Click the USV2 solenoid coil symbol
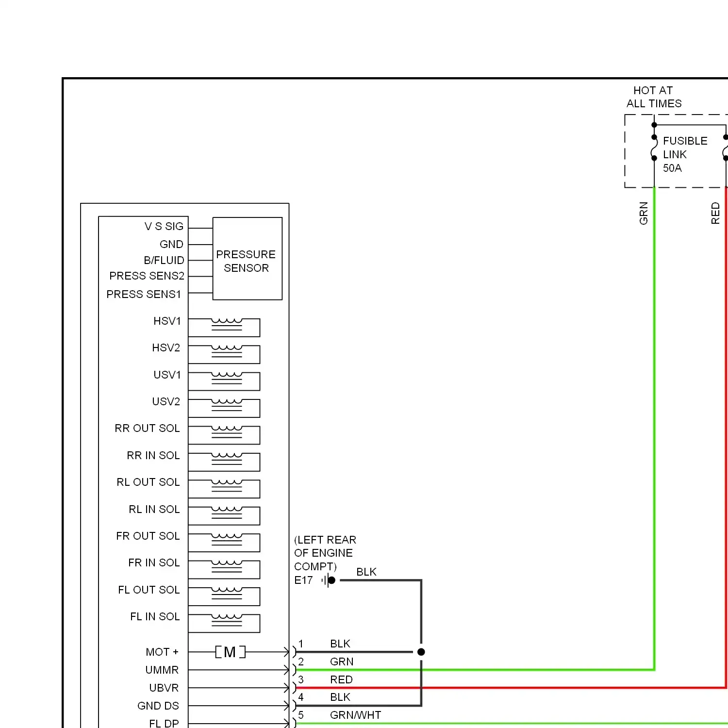This screenshot has height=728, width=728. tap(227, 405)
